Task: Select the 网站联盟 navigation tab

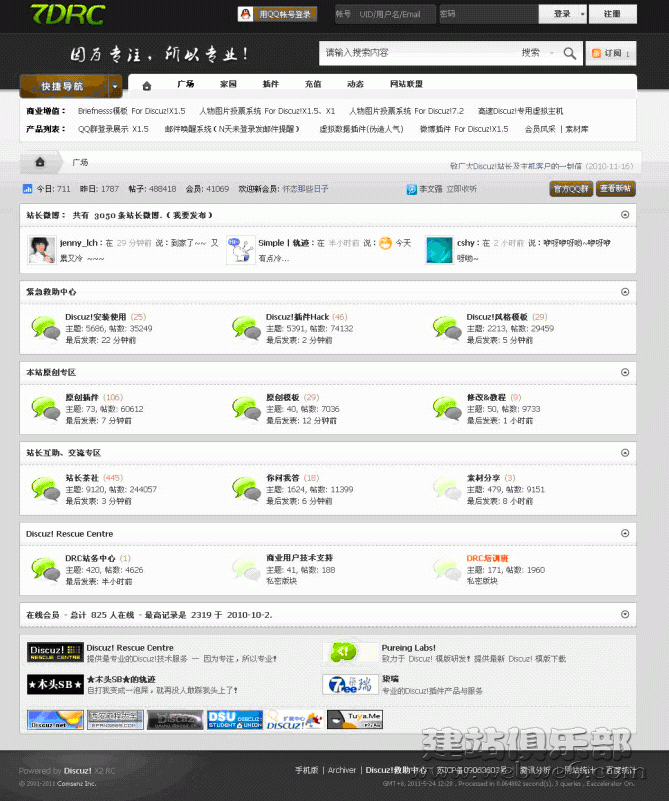Action: pyautogui.click(x=406, y=84)
